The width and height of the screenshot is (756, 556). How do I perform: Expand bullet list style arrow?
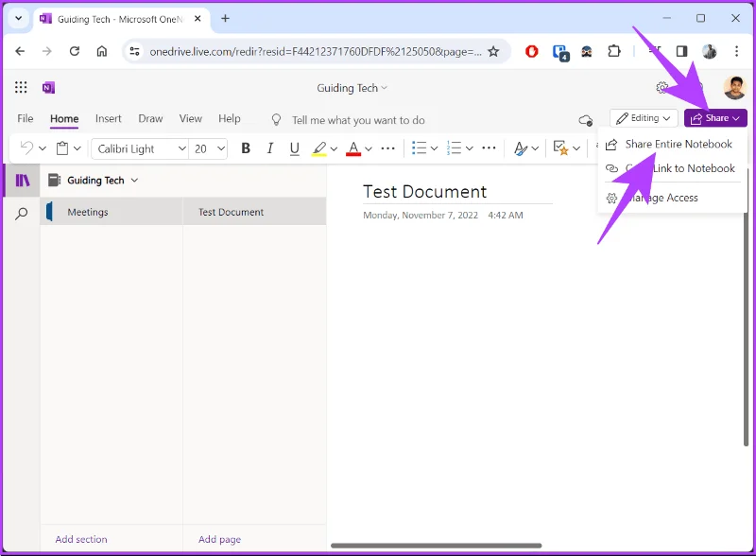[434, 148]
